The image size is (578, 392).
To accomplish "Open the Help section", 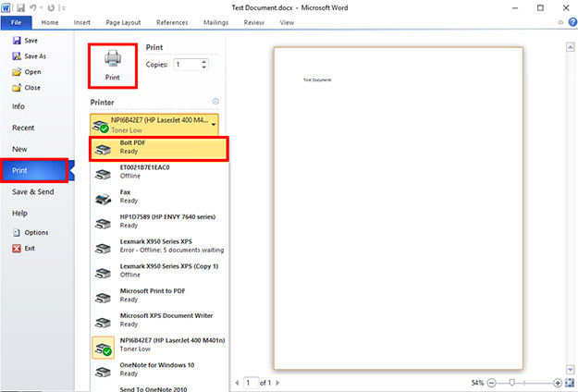I will pyautogui.click(x=20, y=214).
